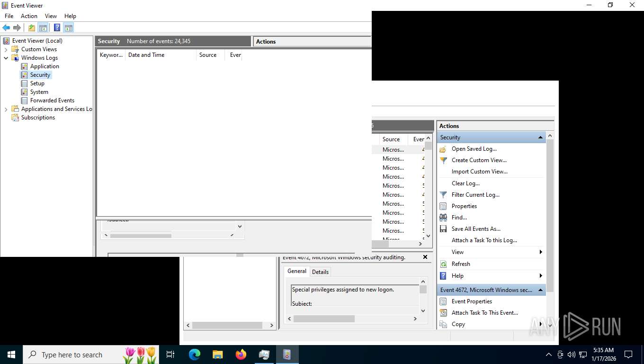
Task: Sort by the Date and Time column header
Action: tap(161, 55)
